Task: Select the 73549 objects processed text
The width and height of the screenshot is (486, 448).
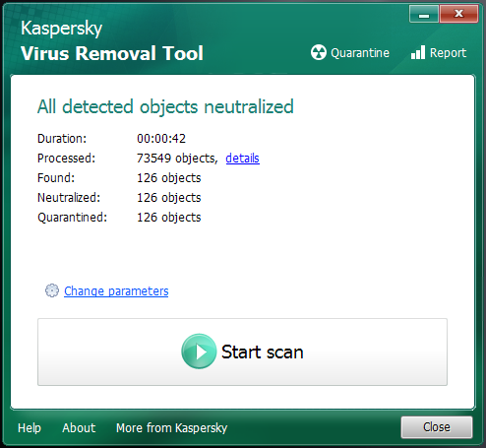Action: click(177, 159)
